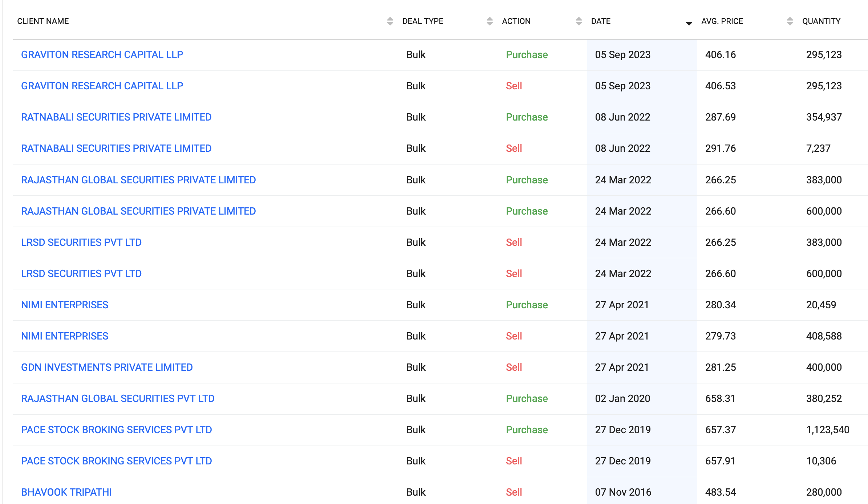Open Rajasthan Global Securities Private Limited link at 266.25
Screen dimensions: 868x504
(x=138, y=180)
